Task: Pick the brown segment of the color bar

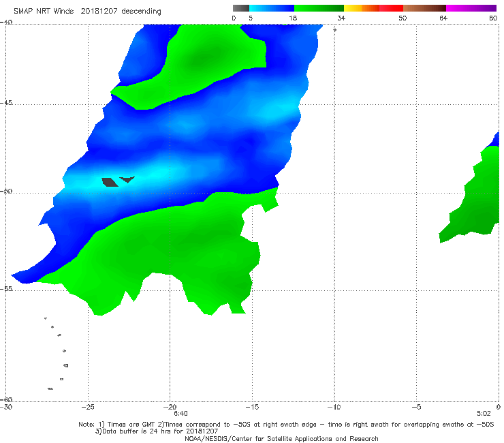Action: click(424, 8)
